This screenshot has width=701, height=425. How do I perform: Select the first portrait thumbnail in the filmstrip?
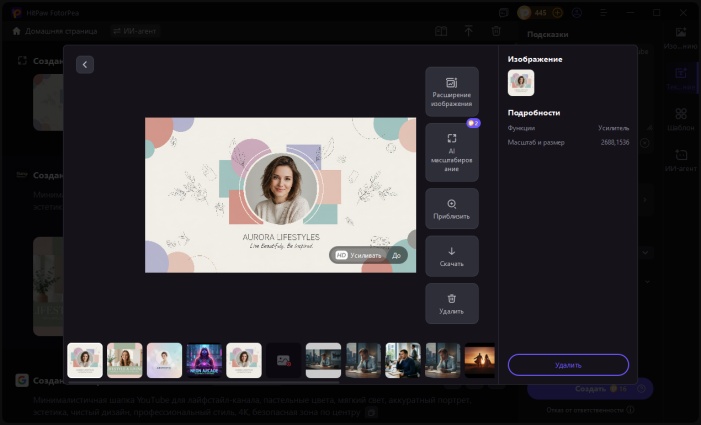coord(85,360)
